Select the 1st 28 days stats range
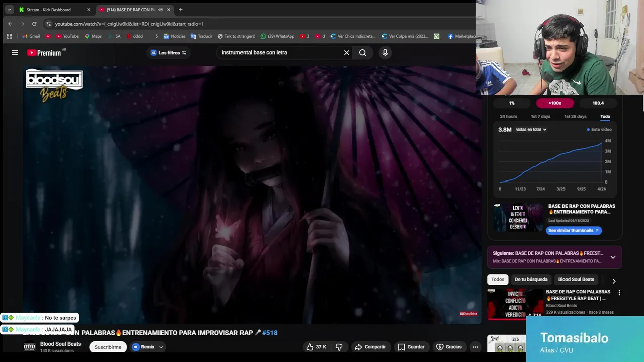Image resolution: width=644 pixels, height=362 pixels. click(x=575, y=116)
